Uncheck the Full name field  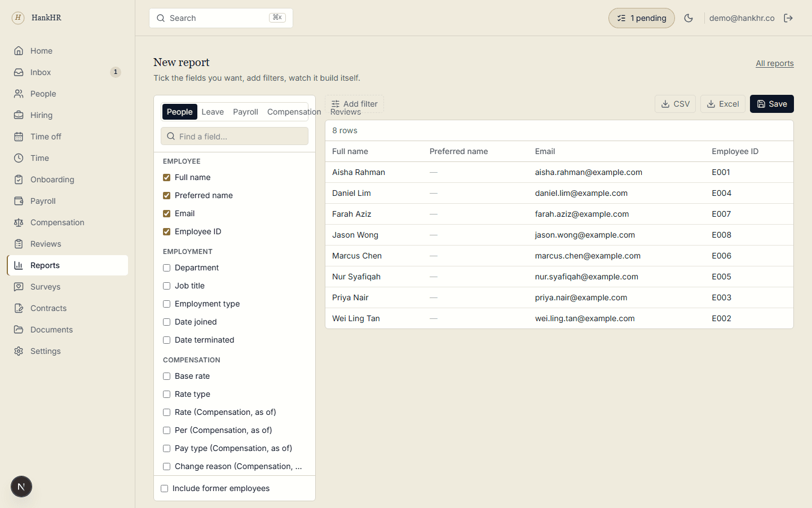pos(166,177)
